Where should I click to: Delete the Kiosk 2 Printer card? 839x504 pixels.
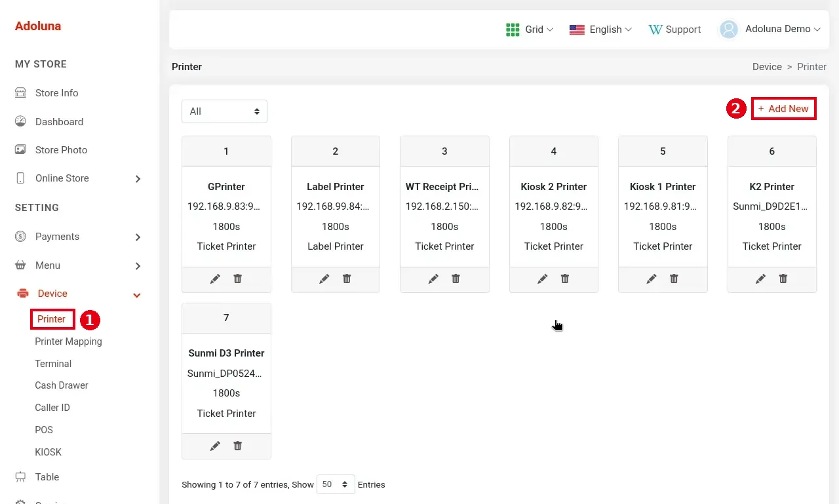pyautogui.click(x=565, y=279)
